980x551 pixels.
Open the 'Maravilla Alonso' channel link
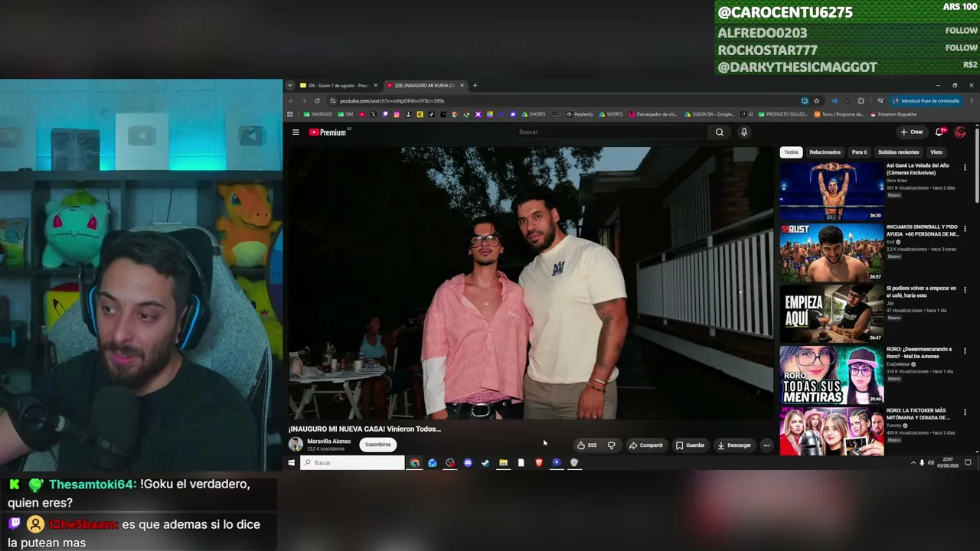(x=328, y=442)
